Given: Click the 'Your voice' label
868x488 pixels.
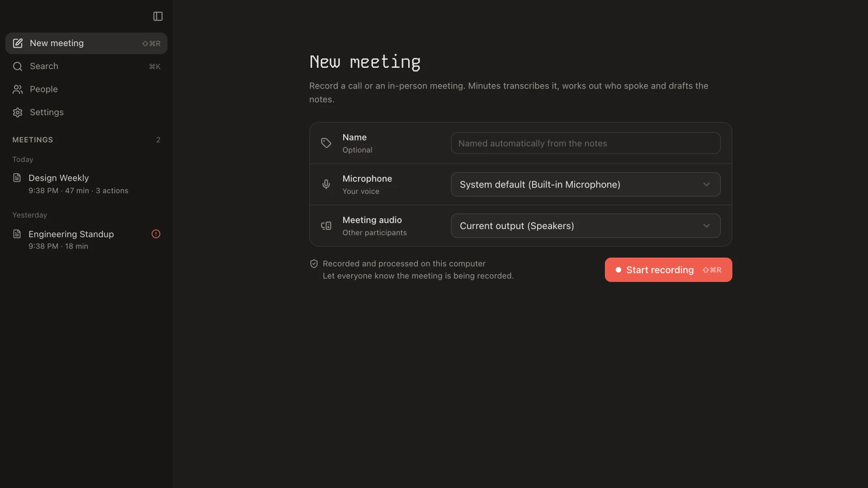Looking at the screenshot, I should point(361,192).
